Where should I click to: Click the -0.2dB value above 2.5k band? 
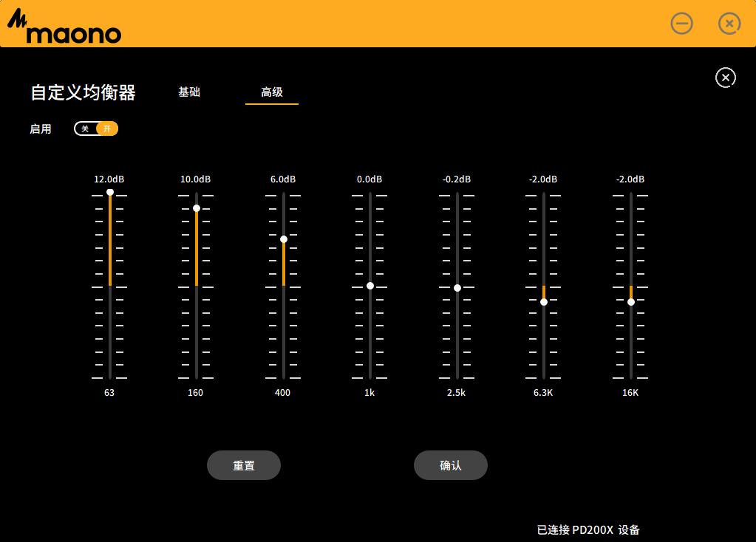(x=457, y=179)
